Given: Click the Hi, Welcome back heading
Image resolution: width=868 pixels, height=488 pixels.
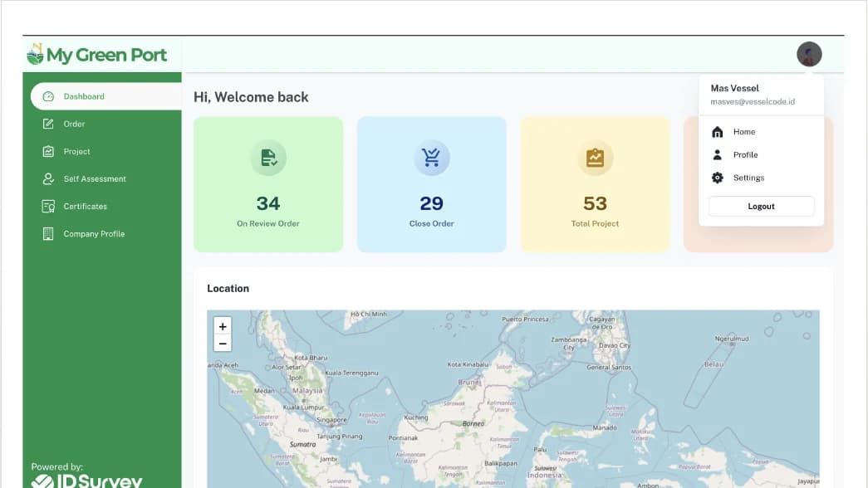Looking at the screenshot, I should pyautogui.click(x=251, y=97).
